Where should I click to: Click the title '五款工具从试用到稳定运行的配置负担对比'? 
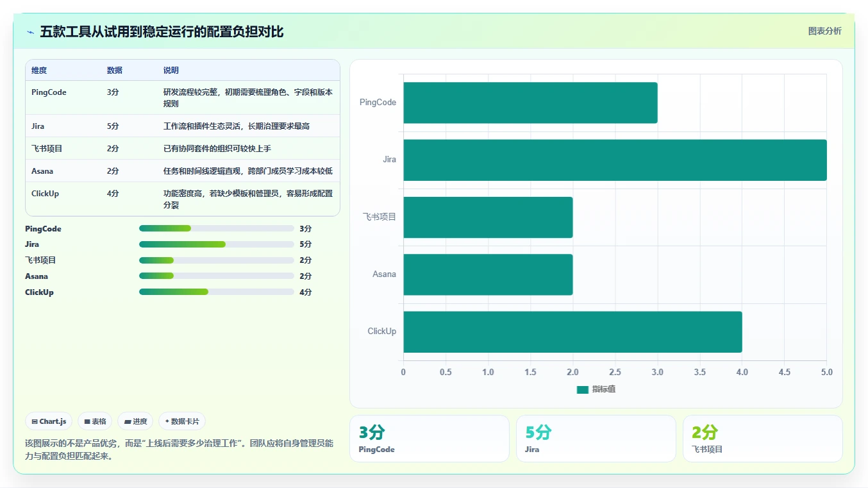point(162,32)
